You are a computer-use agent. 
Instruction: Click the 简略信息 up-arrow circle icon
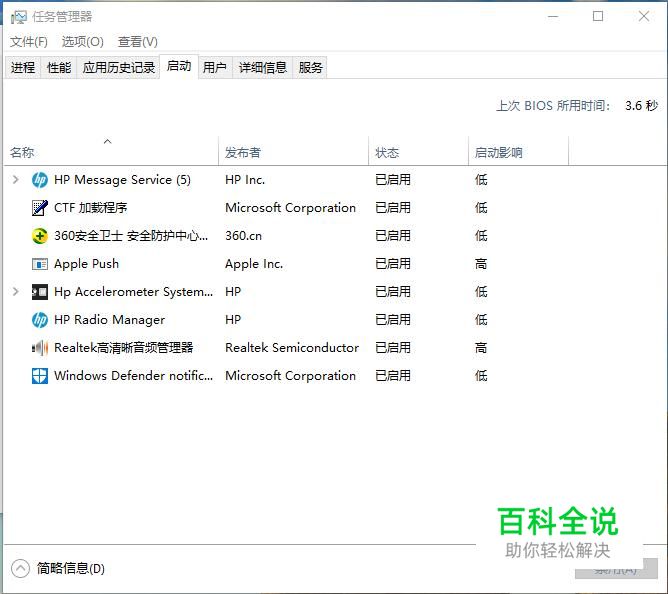(x=20, y=568)
